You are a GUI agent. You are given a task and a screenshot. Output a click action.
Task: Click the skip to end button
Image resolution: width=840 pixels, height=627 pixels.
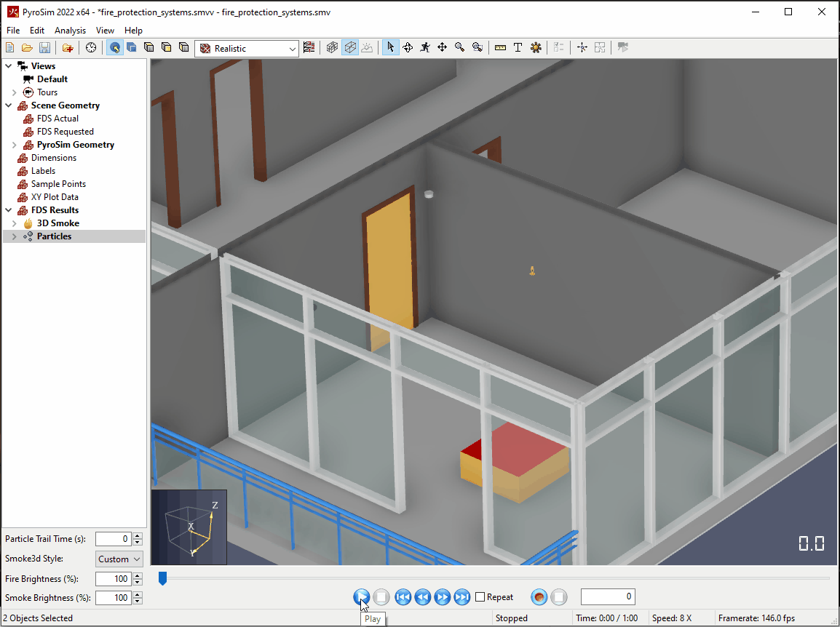click(x=461, y=597)
